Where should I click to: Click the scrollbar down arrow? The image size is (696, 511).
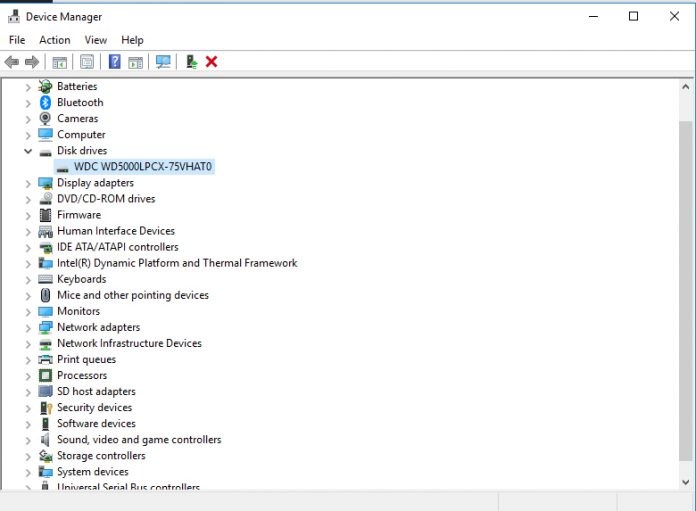(686, 482)
